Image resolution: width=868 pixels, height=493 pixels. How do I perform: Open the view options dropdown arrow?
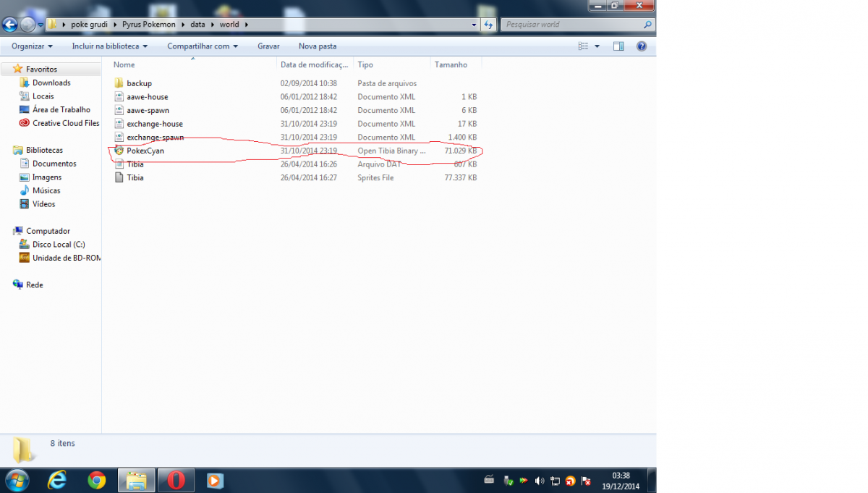(x=597, y=46)
